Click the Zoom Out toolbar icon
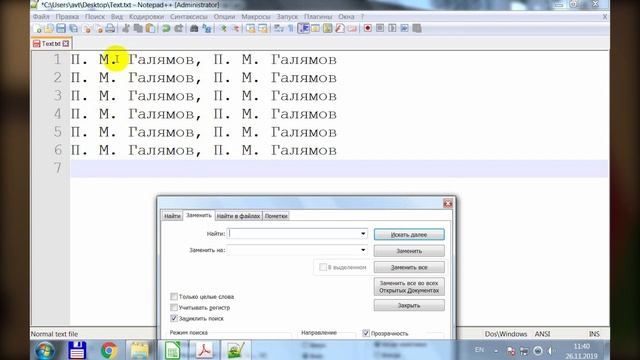Image resolution: width=640 pixels, height=360 pixels. [236, 29]
